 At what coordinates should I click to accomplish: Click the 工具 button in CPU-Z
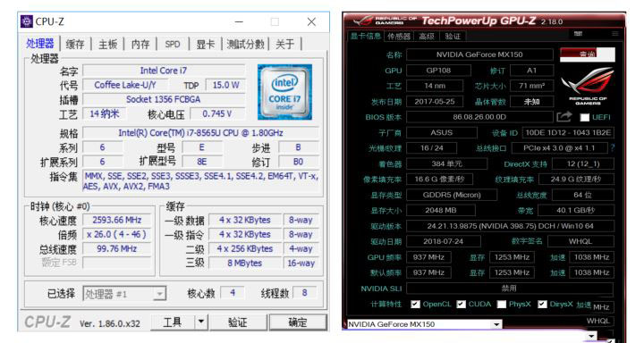(x=173, y=322)
